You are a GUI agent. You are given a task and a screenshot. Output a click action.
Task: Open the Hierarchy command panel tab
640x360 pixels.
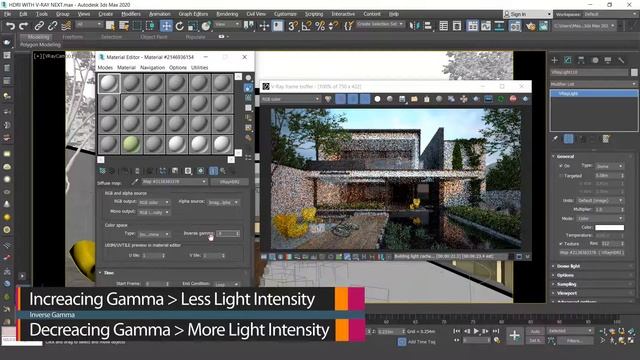click(581, 60)
